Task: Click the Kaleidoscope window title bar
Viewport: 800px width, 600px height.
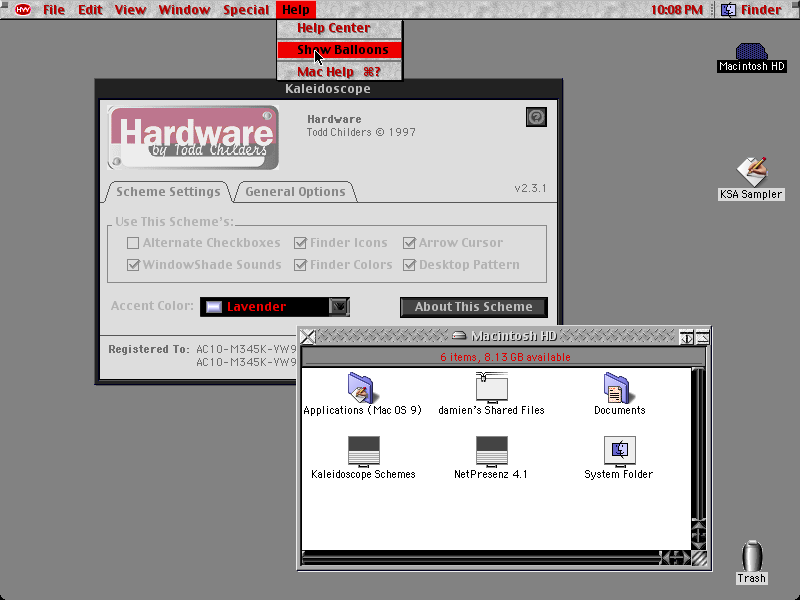Action: click(328, 89)
